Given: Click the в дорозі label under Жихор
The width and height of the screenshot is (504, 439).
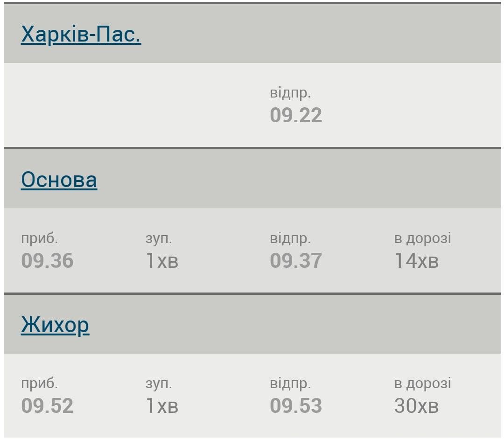Looking at the screenshot, I should 423,384.
